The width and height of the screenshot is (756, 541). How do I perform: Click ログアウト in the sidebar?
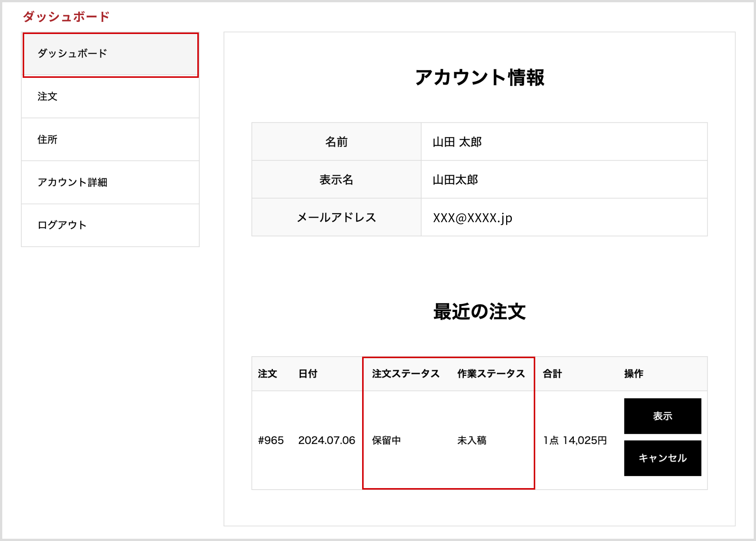(x=110, y=225)
